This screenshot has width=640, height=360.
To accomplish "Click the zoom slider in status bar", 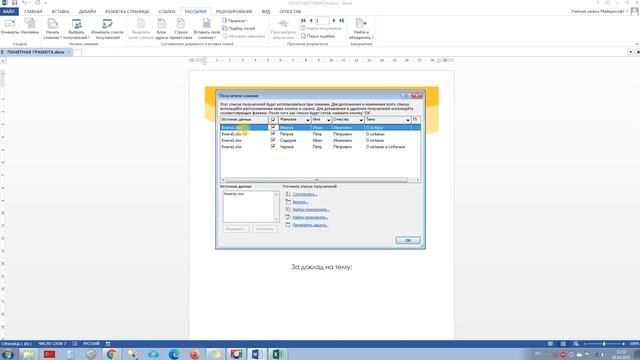I will pyautogui.click(x=604, y=344).
